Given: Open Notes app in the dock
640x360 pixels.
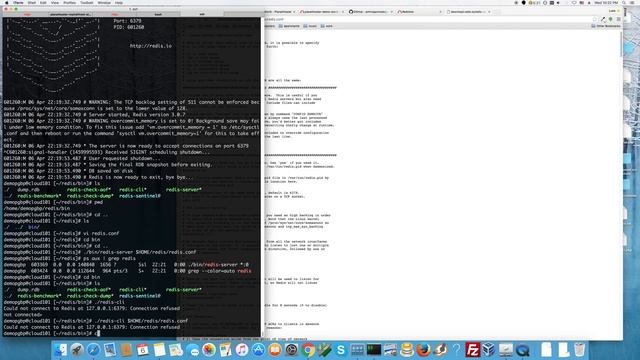Looking at the screenshot, I should (x=159, y=350).
